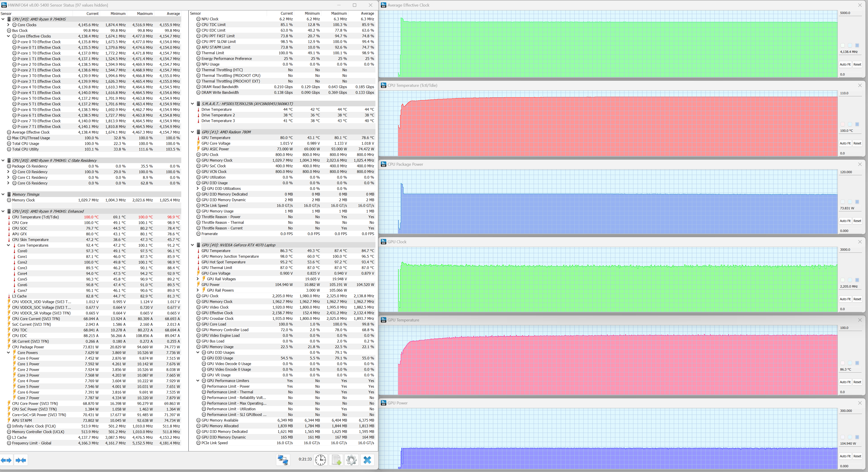The image size is (868, 472).
Task: Collapse the Core Temperatures group
Action: click(x=8, y=245)
